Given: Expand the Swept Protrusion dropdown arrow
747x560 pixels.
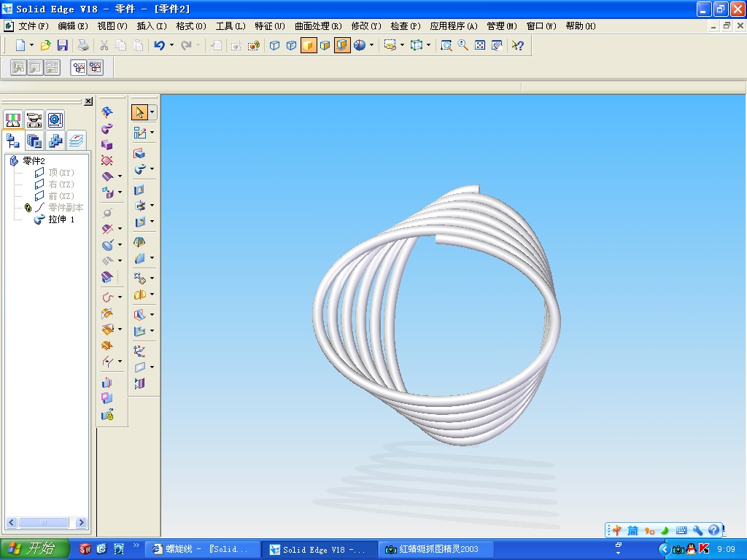Looking at the screenshot, I should click(x=152, y=169).
